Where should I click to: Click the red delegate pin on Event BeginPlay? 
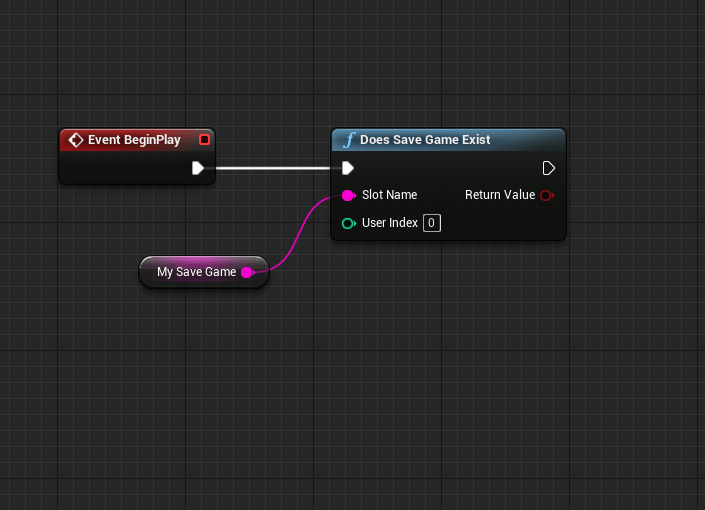[204, 140]
